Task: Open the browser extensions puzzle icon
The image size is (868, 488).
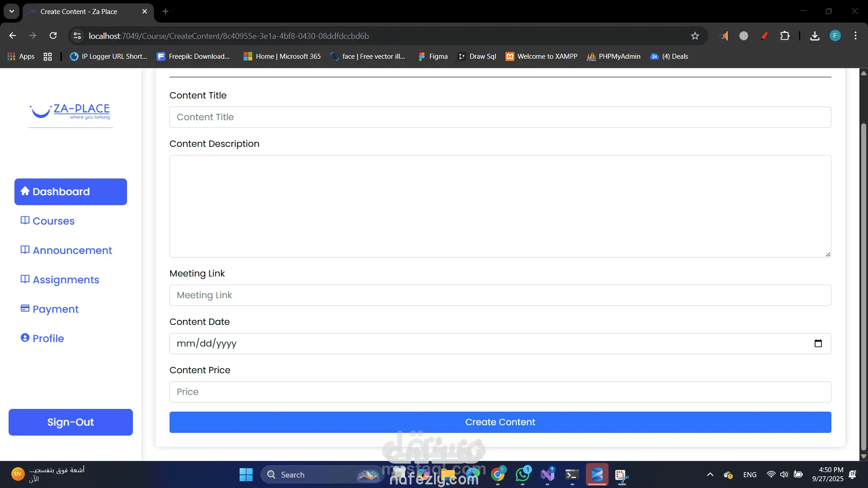Action: (785, 36)
